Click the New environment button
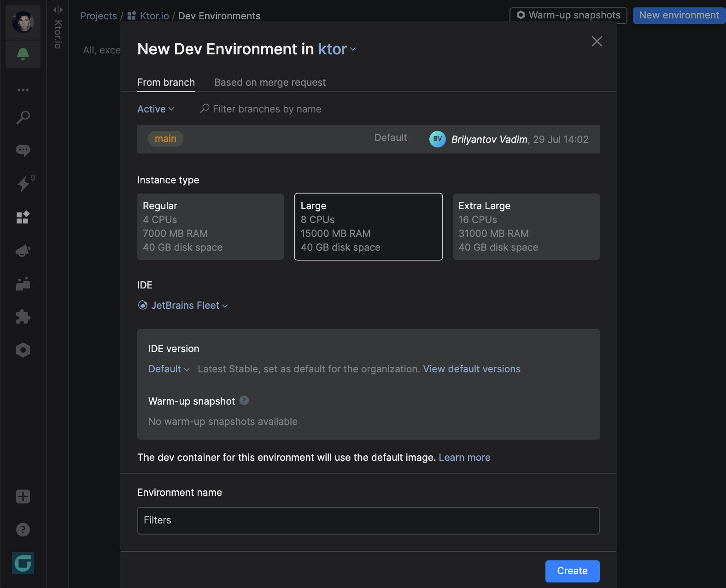 pyautogui.click(x=679, y=15)
